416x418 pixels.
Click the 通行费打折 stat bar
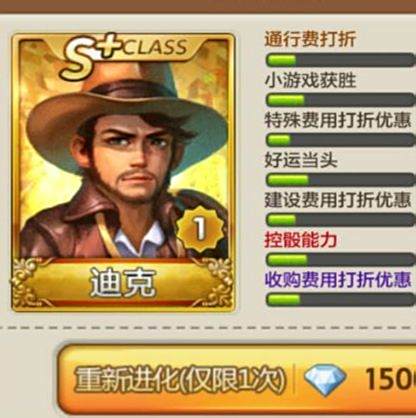pos(341,60)
